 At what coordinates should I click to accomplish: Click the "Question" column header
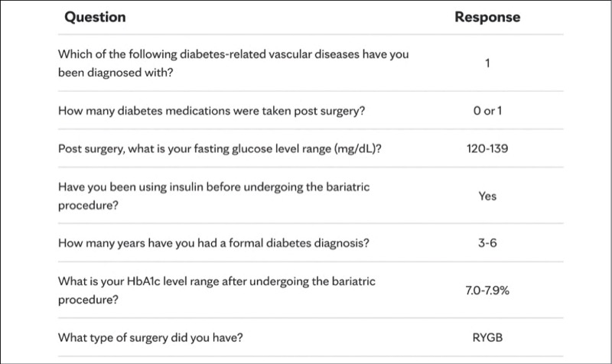(95, 16)
